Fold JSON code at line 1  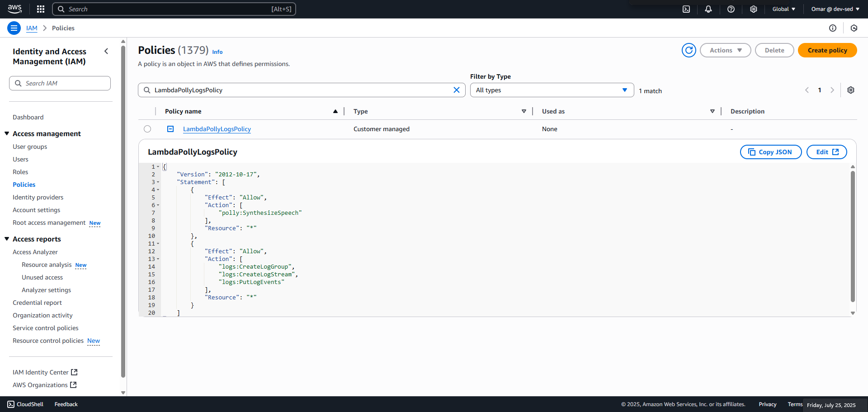[158, 167]
